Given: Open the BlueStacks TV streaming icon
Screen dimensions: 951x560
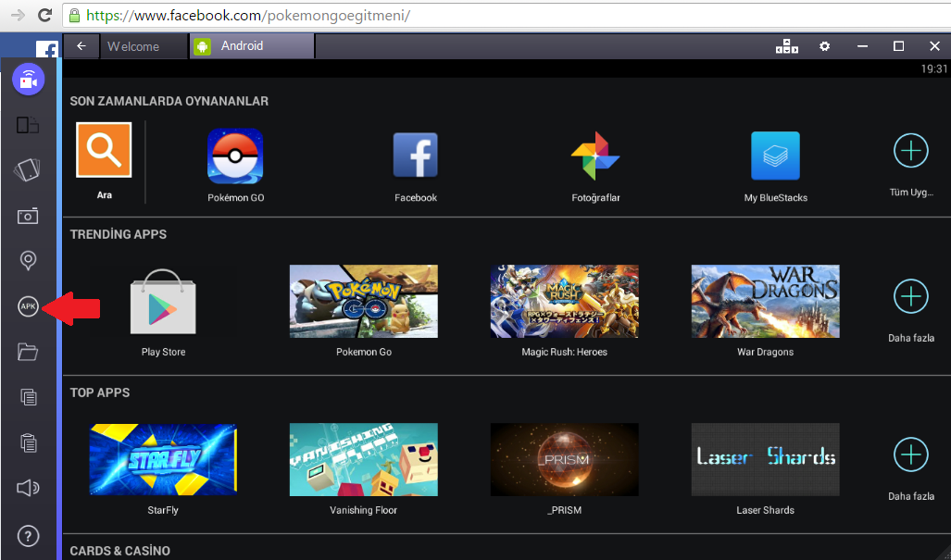Looking at the screenshot, I should (29, 80).
